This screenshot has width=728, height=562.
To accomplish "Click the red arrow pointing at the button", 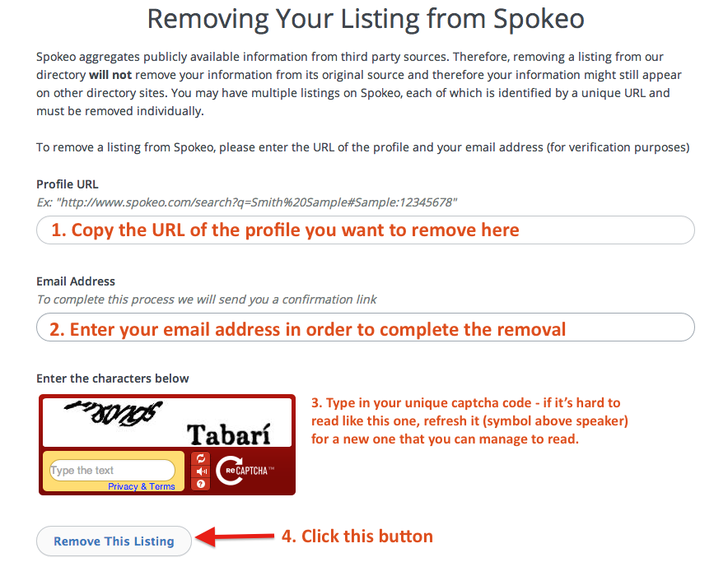I will tap(235, 537).
